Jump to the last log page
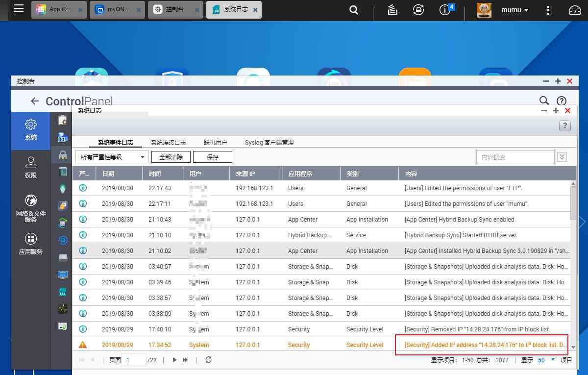 [x=185, y=360]
